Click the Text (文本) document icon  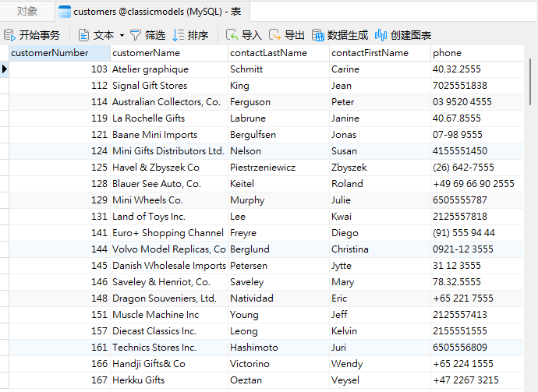pyautogui.click(x=83, y=35)
